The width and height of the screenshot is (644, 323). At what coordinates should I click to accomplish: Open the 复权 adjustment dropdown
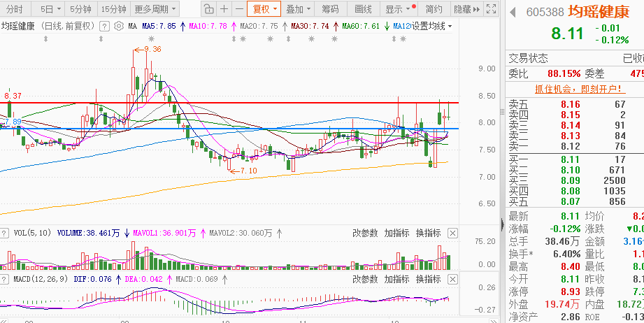coord(264,8)
